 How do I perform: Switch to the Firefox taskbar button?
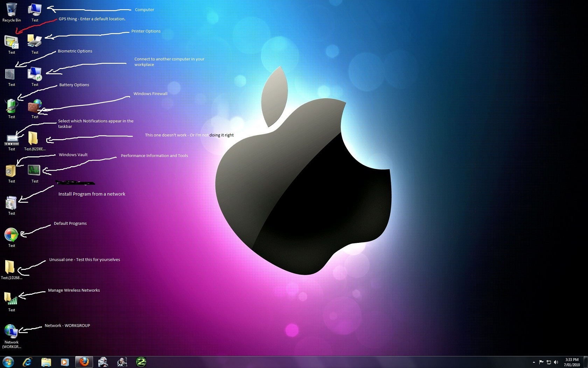click(x=84, y=362)
